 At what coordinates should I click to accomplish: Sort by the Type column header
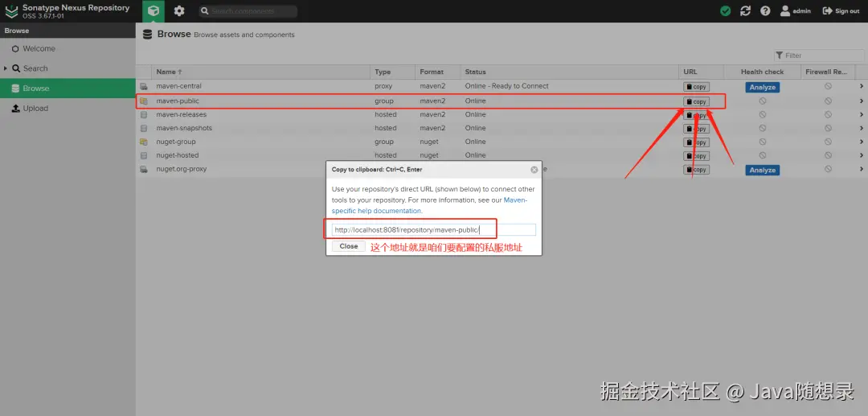(392, 72)
